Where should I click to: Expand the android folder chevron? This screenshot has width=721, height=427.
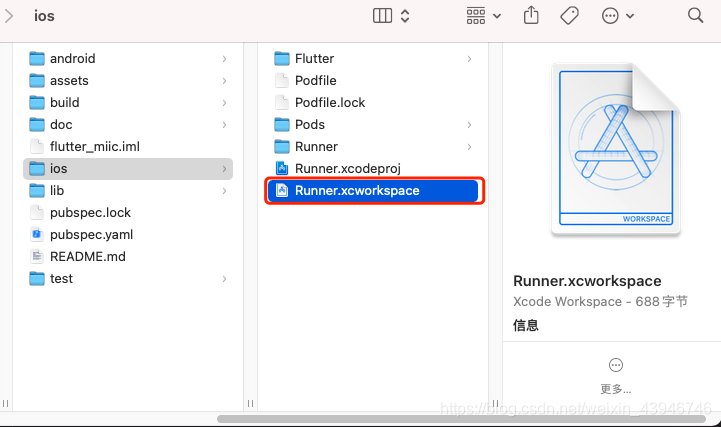pyautogui.click(x=224, y=59)
